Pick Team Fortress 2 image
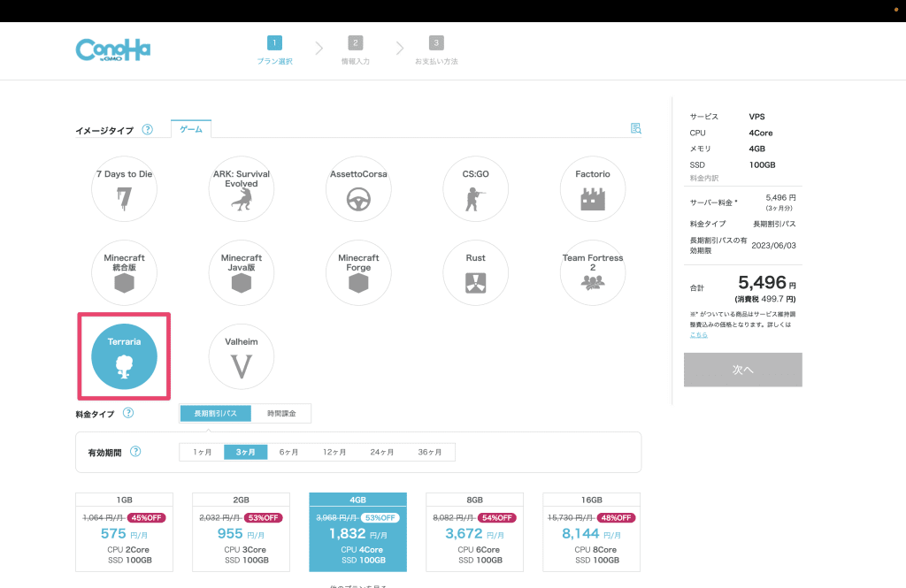 (593, 272)
